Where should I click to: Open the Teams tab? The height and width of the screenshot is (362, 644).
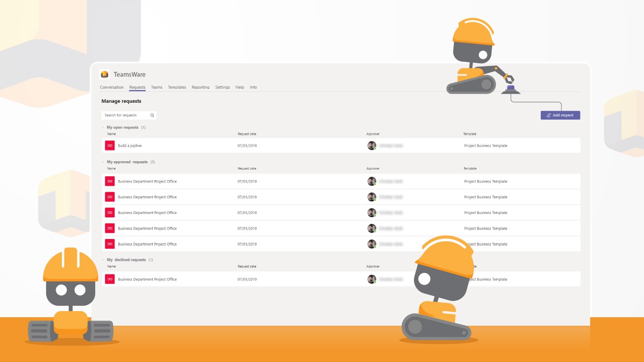[x=157, y=87]
